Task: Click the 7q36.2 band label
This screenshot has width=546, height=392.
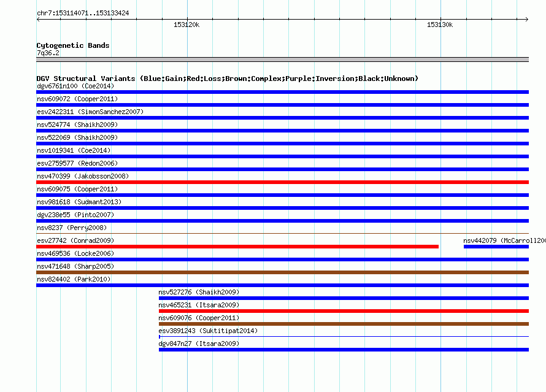Action: click(x=48, y=53)
